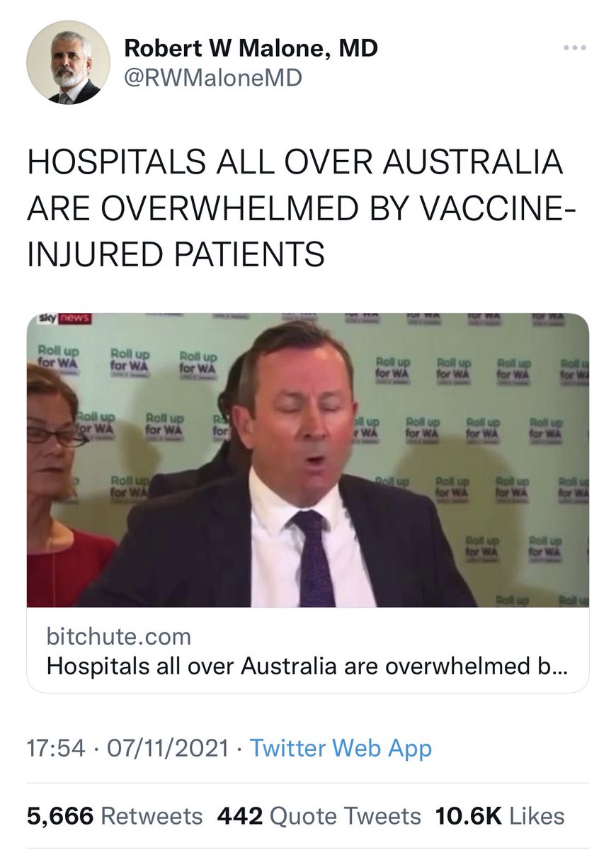The image size is (616, 850).
Task: Click the 07/11/2021 date
Action: click(x=167, y=749)
